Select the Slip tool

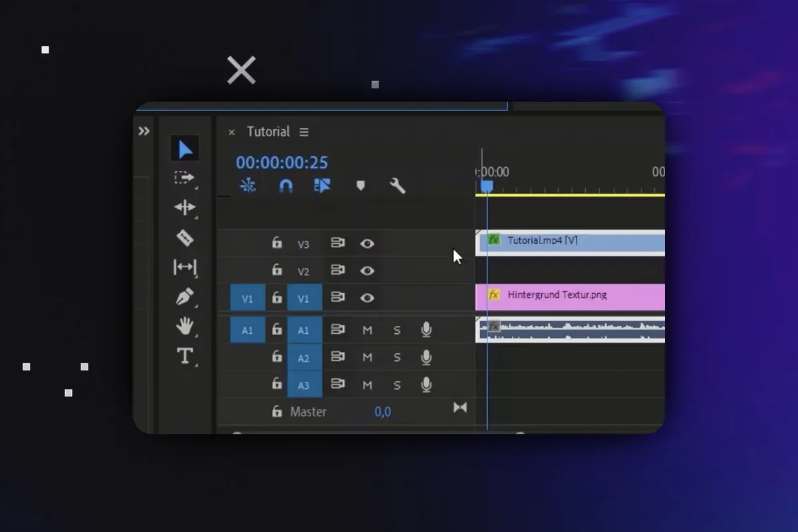(x=185, y=267)
